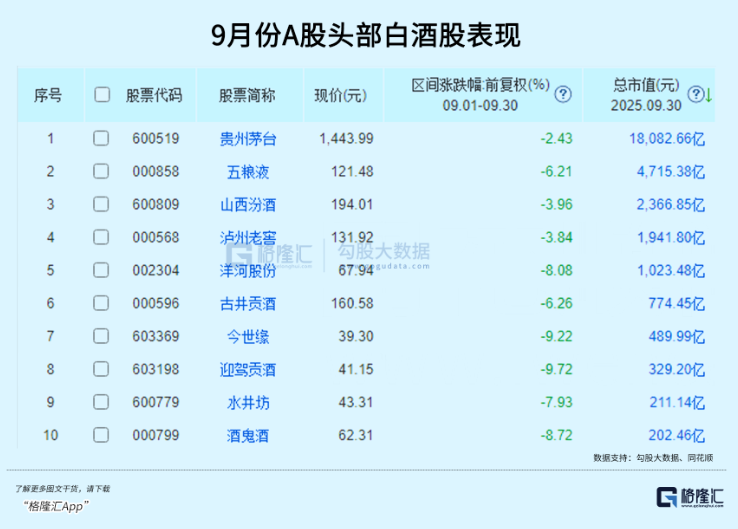Check the box for 600519 贵州茅台
The height and width of the screenshot is (529, 738).
(x=101, y=139)
